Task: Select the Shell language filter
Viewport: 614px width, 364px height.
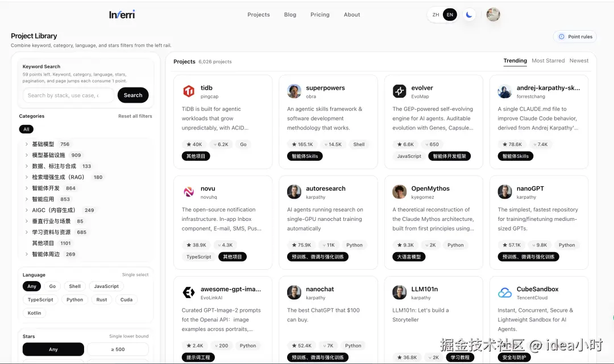Action: coord(75,286)
